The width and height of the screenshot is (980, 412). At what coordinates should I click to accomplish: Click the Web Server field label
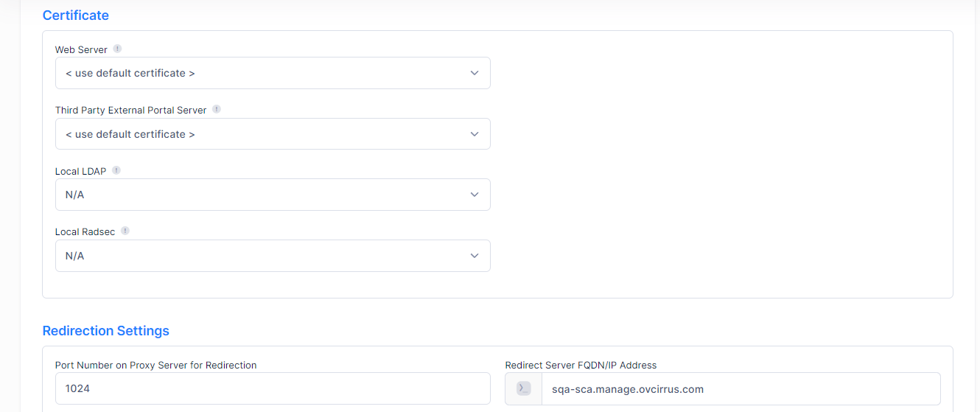pos(81,49)
